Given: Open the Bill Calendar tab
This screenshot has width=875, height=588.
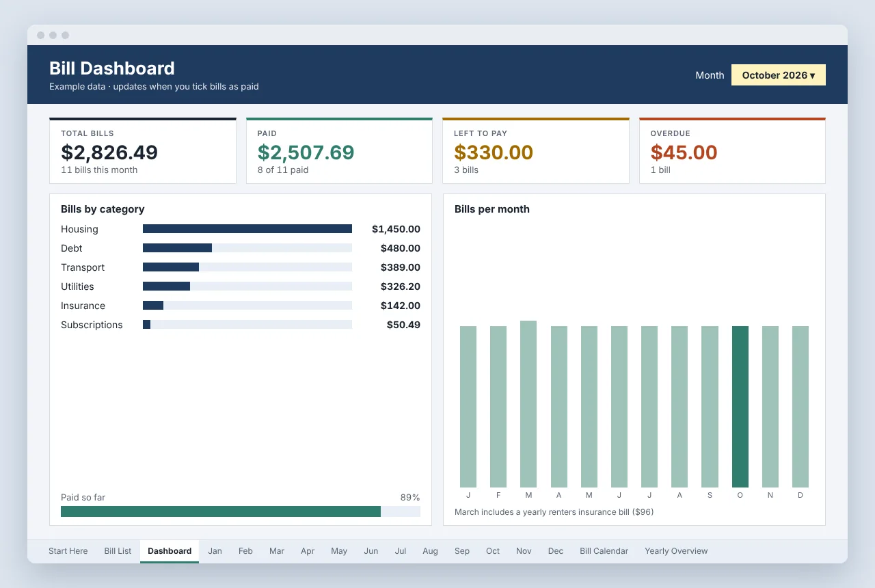Looking at the screenshot, I should [x=604, y=551].
